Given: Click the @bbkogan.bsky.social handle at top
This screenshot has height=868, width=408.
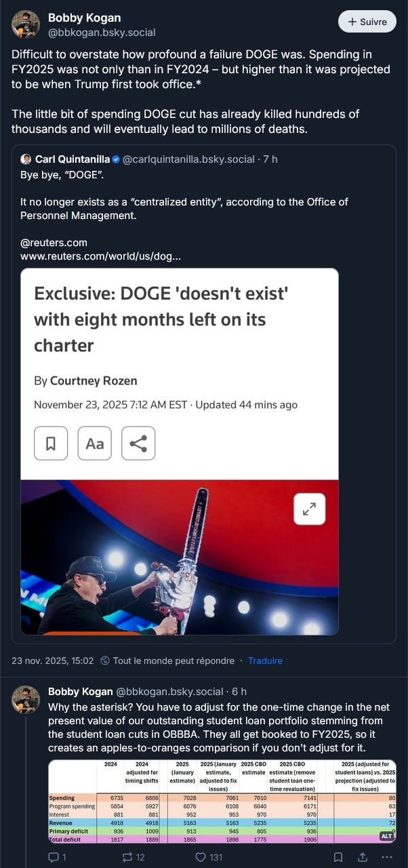Looking at the screenshot, I should [102, 32].
